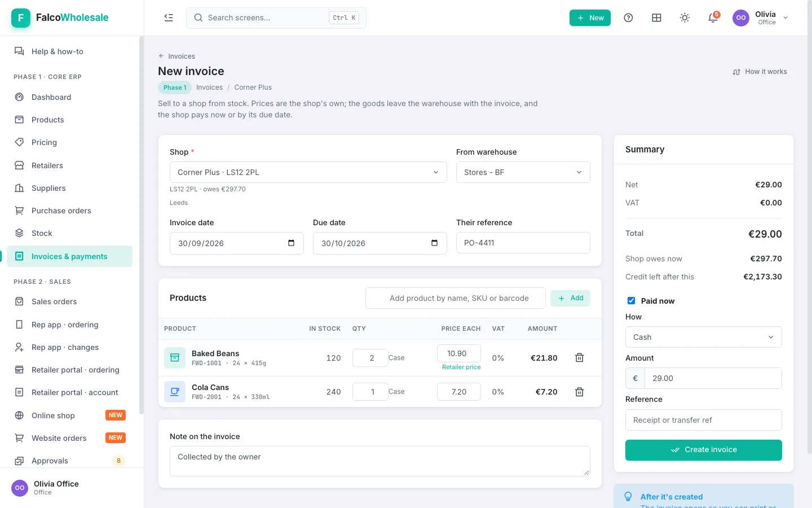The height and width of the screenshot is (508, 812).
Task: Click the Olivia avatar in the header
Action: tap(741, 18)
